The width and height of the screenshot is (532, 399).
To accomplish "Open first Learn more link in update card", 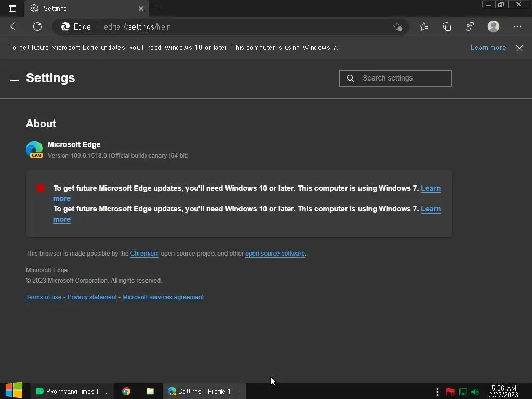I will pyautogui.click(x=431, y=188).
